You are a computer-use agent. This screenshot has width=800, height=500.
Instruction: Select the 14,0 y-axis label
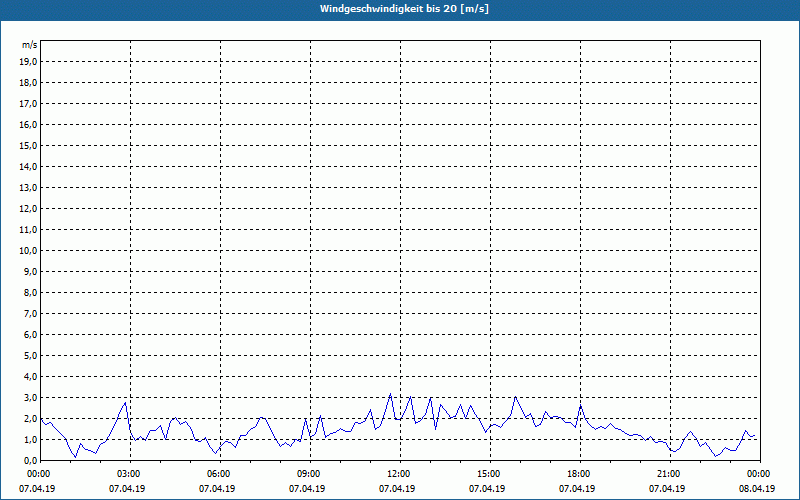(x=28, y=166)
